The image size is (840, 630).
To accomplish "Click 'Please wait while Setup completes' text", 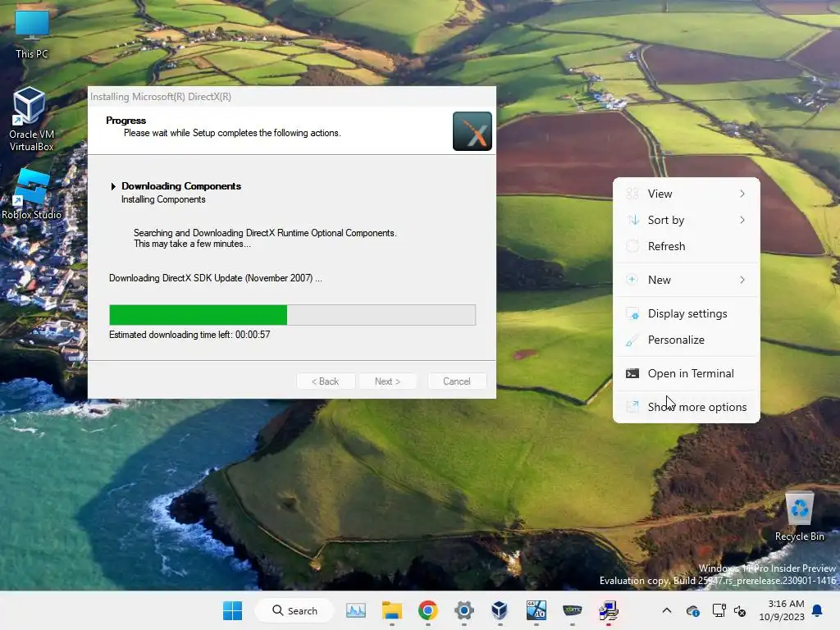I will [x=232, y=133].
